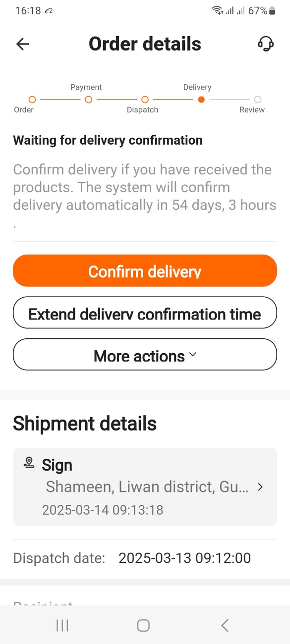The height and width of the screenshot is (644, 290).
Task: Open the Sign shipment status card
Action: point(145,486)
